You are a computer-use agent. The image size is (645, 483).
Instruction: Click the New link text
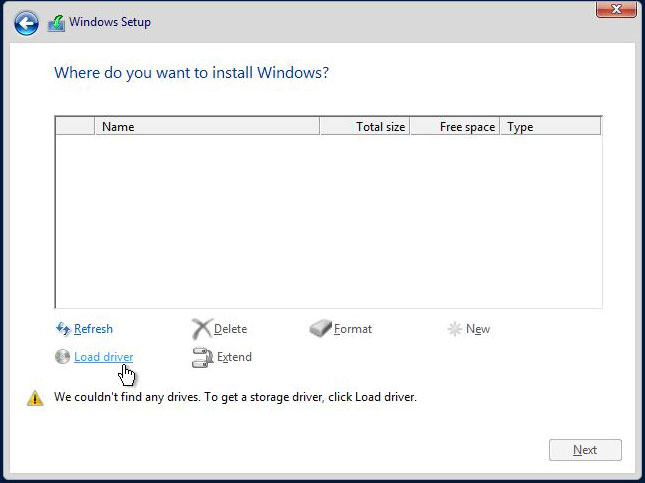pos(478,329)
